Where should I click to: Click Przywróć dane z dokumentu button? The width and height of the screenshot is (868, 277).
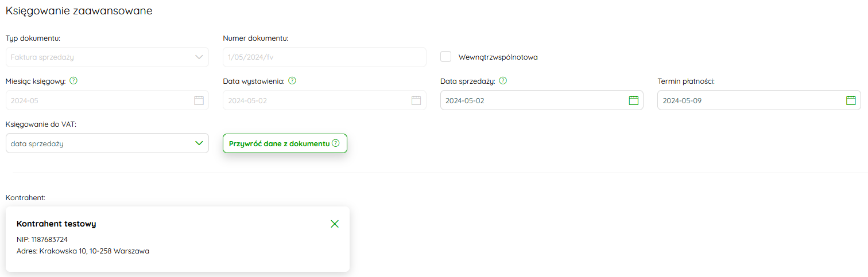point(285,143)
